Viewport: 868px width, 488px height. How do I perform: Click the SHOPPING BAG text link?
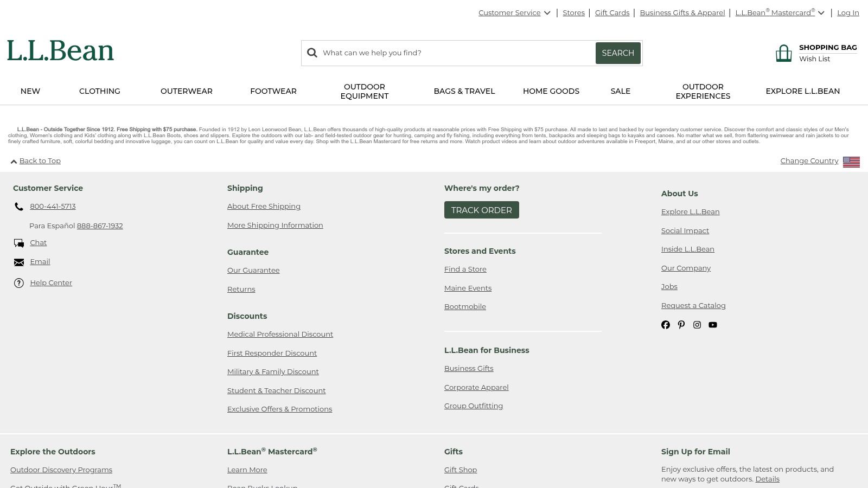click(828, 48)
